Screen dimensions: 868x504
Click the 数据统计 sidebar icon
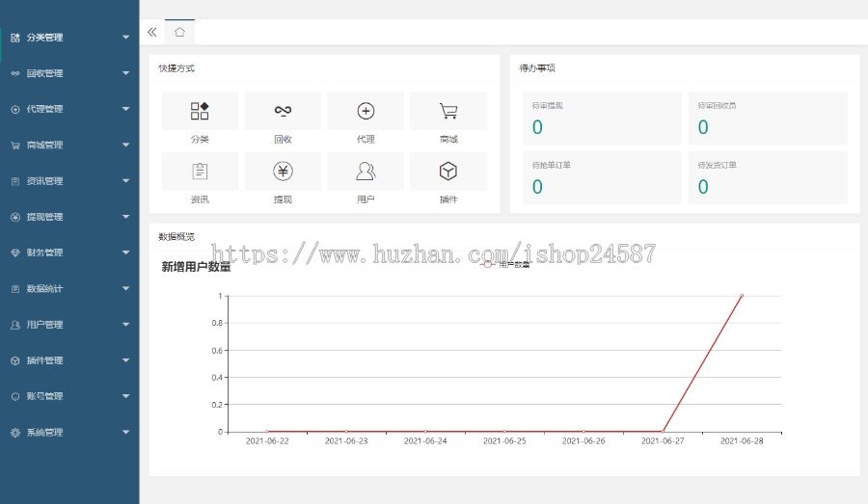pyautogui.click(x=15, y=289)
